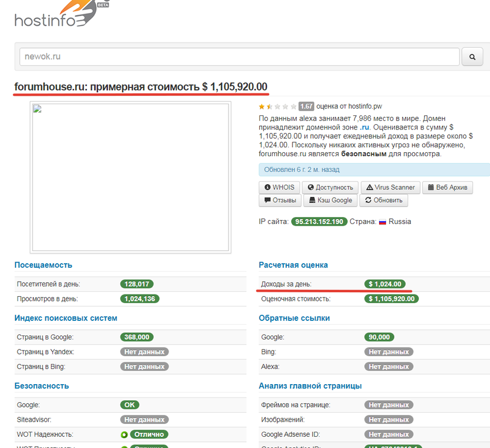This screenshot has height=448, width=490.
Task: Click the magnifier search button
Action: tap(472, 57)
